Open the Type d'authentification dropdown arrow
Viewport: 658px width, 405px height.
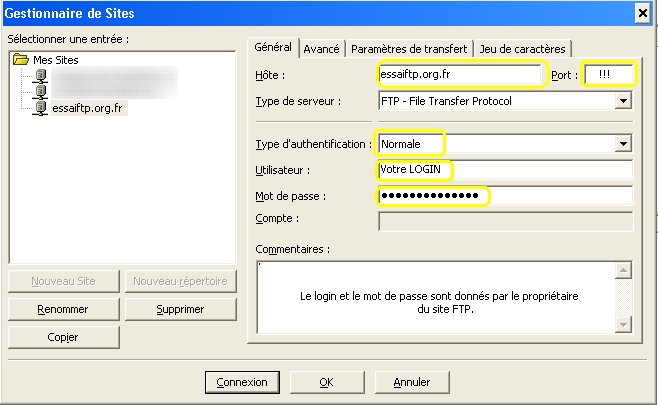[623, 144]
